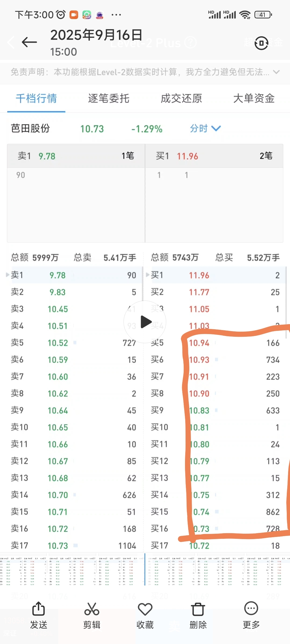
Task: Expand the disclaimer text chevron
Action: pyautogui.click(x=276, y=72)
